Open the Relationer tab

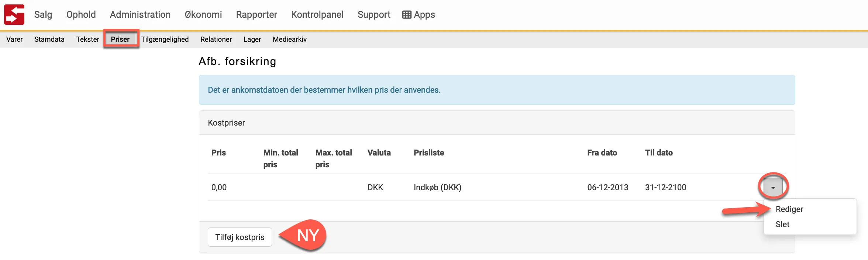tap(216, 39)
